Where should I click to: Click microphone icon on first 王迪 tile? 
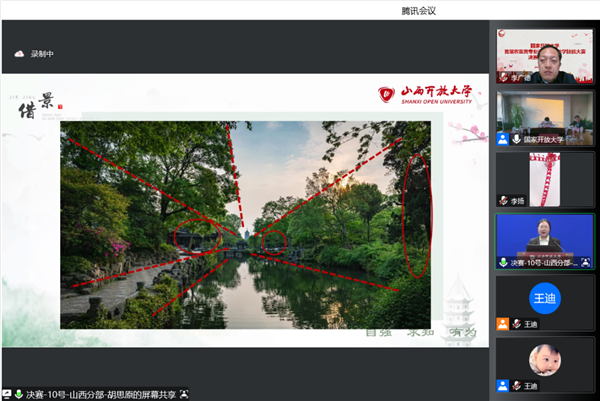pyautogui.click(x=516, y=324)
